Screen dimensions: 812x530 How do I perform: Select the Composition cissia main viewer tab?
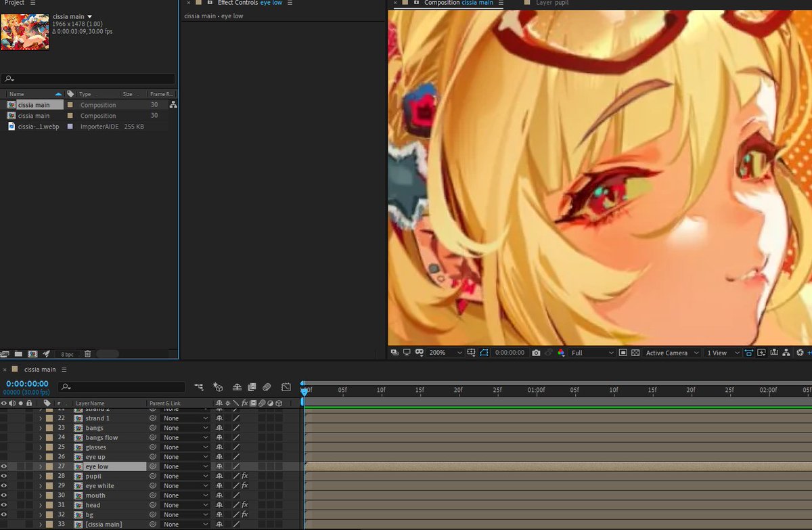459,3
